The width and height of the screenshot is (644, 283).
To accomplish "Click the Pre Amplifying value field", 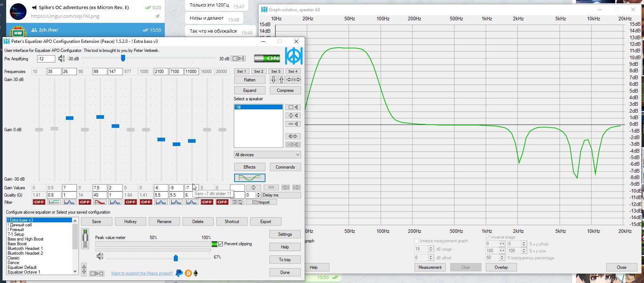I will coord(46,59).
